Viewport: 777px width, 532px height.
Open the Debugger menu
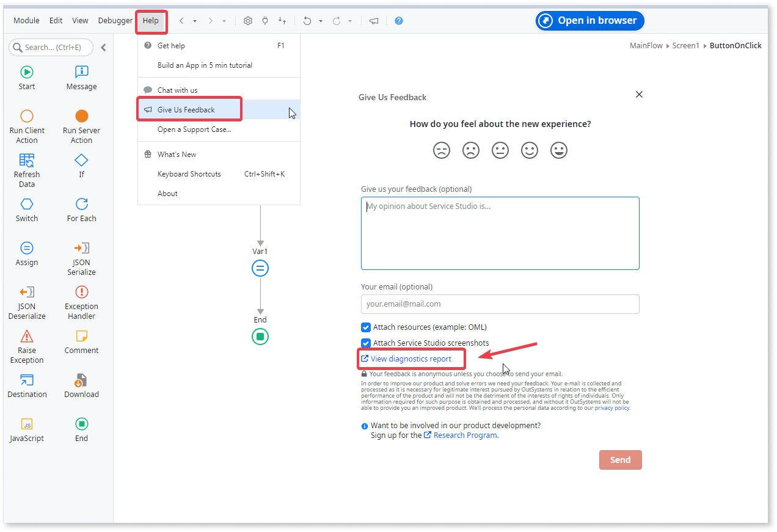point(115,20)
